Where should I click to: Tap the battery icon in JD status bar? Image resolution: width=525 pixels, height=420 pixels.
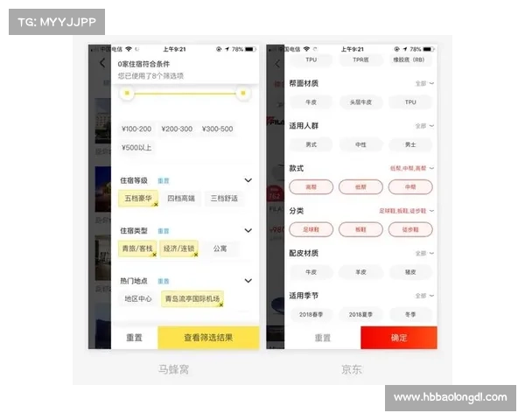tap(429, 49)
